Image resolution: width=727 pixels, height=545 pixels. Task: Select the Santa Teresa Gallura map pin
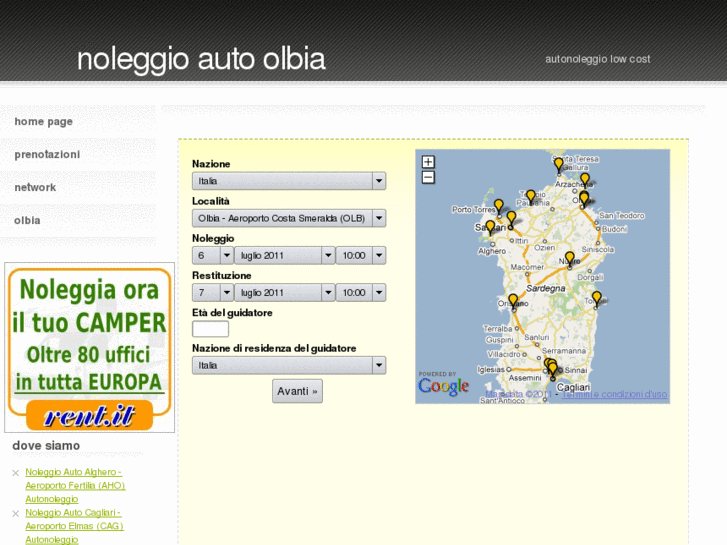coord(559,164)
